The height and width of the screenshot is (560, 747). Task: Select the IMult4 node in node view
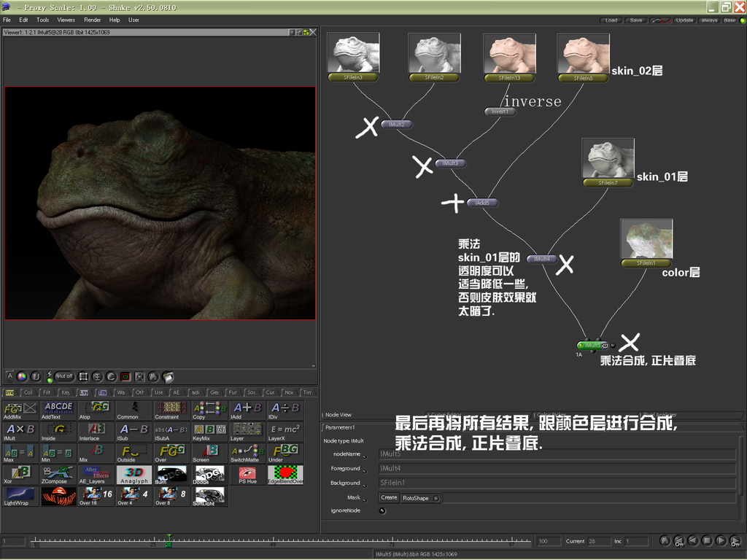pyautogui.click(x=542, y=259)
